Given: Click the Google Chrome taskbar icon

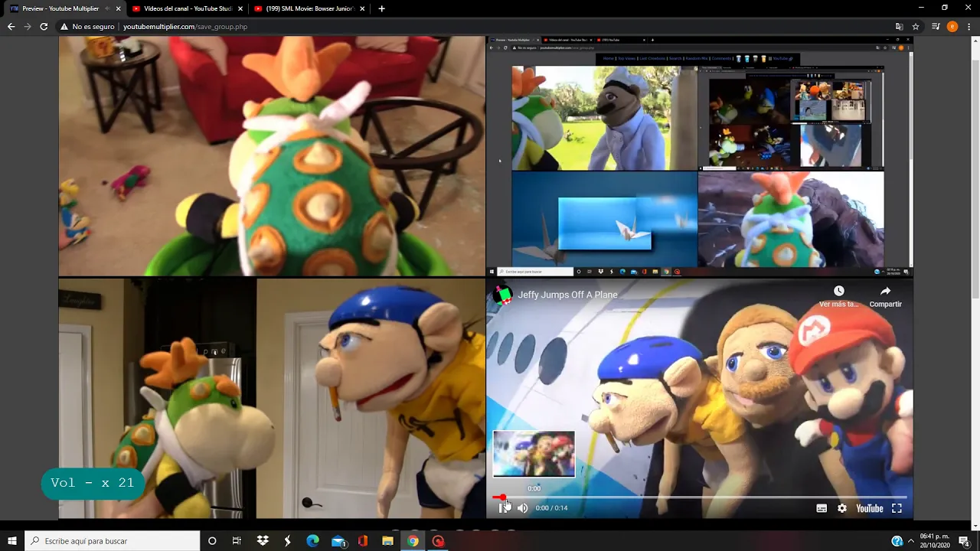Looking at the screenshot, I should click(x=413, y=541).
